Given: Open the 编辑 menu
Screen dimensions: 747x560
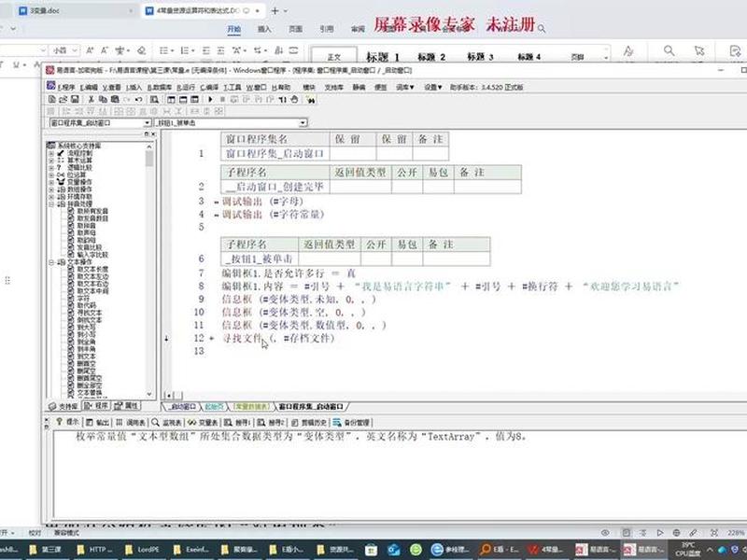Looking at the screenshot, I should (x=89, y=87).
